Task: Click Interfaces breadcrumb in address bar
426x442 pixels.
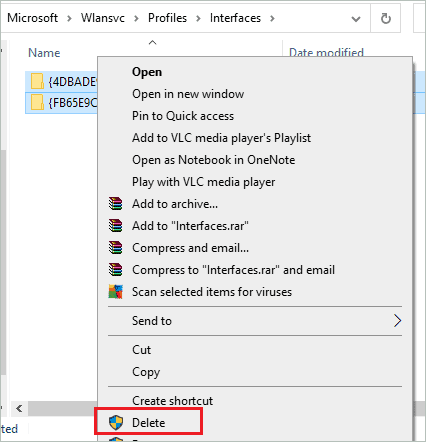Action: pyautogui.click(x=235, y=18)
